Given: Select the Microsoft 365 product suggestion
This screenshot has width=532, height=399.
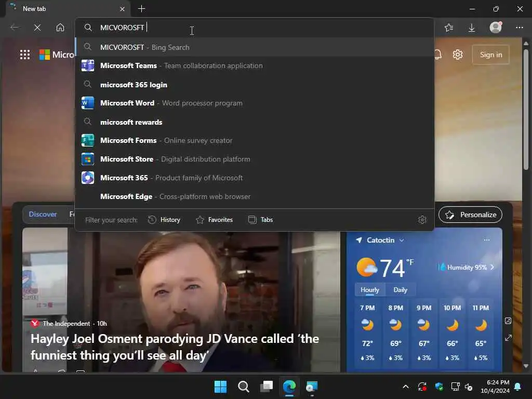Looking at the screenshot, I should [255, 178].
